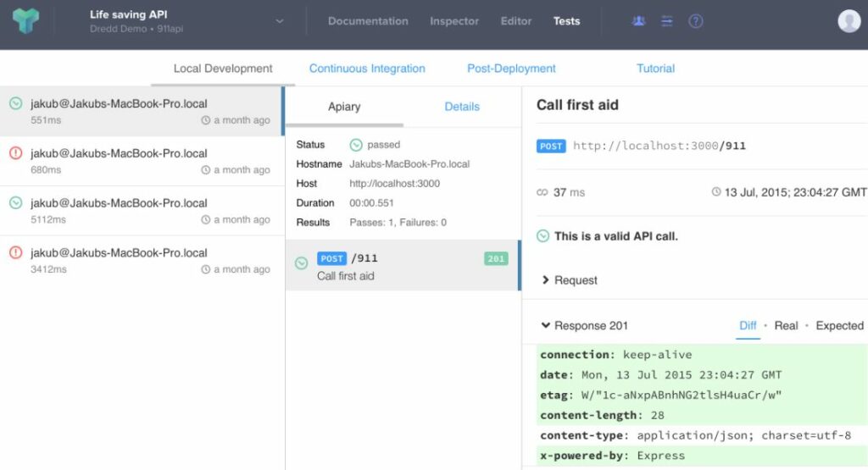Image resolution: width=868 pixels, height=470 pixels.
Task: Go to Documentation section
Action: (x=368, y=21)
